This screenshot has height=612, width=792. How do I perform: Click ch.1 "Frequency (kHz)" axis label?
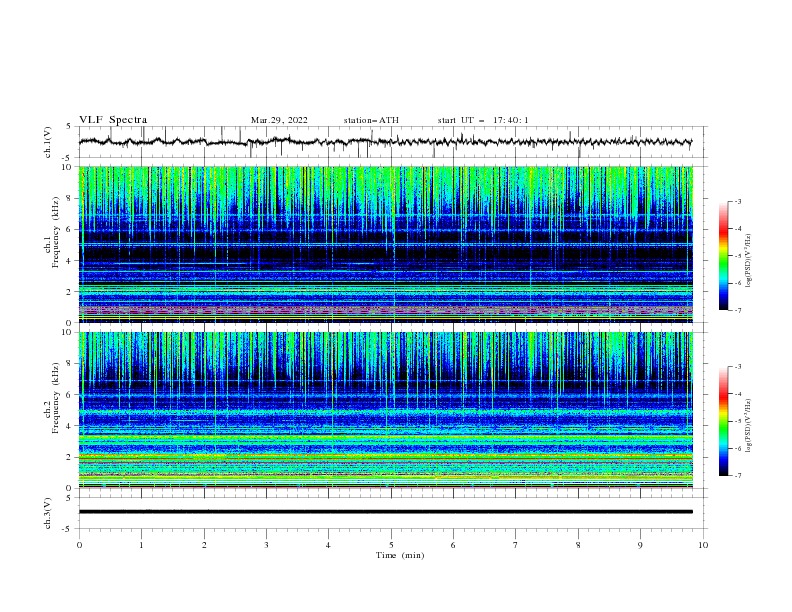[x=56, y=232]
